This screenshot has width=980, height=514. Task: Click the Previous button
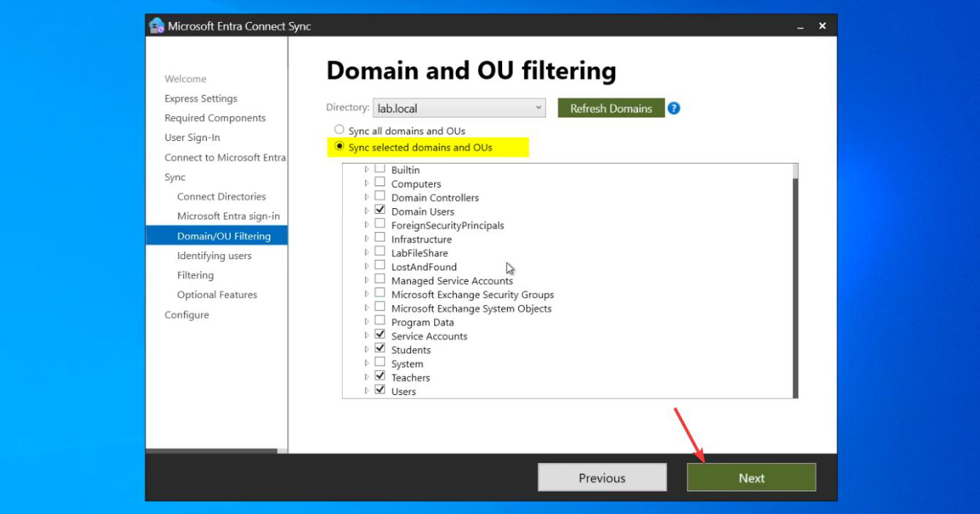[602, 477]
